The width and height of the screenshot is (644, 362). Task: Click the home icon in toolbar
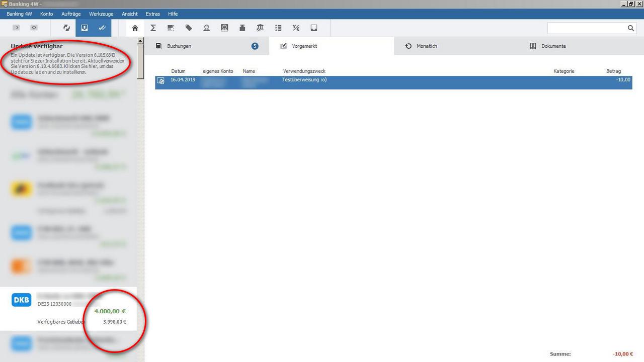click(x=135, y=28)
